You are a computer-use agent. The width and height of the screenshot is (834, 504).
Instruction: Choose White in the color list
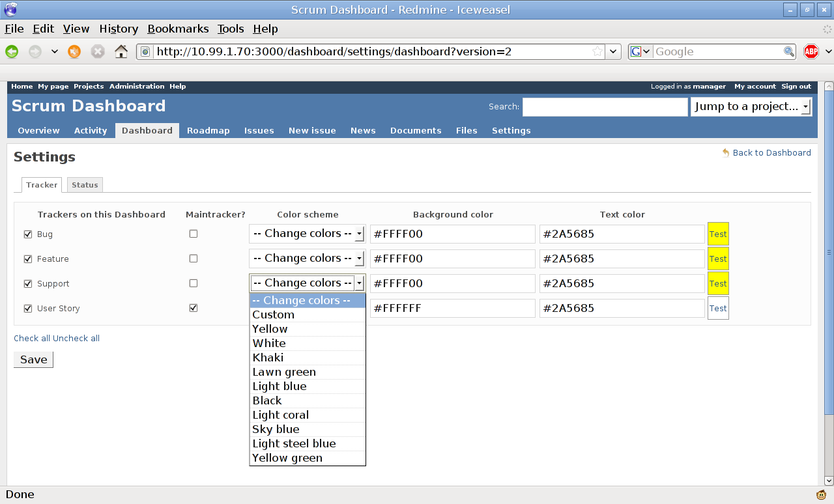pyautogui.click(x=308, y=343)
